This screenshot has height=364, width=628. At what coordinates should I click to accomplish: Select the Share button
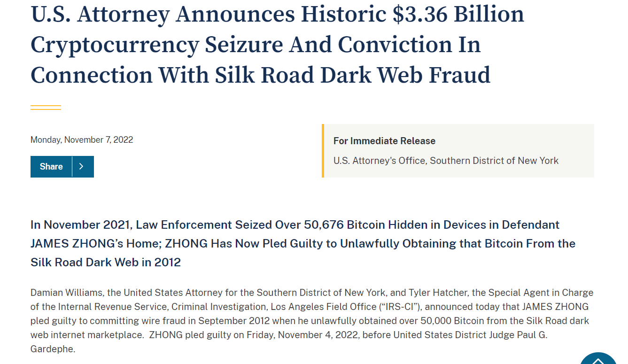(x=52, y=166)
